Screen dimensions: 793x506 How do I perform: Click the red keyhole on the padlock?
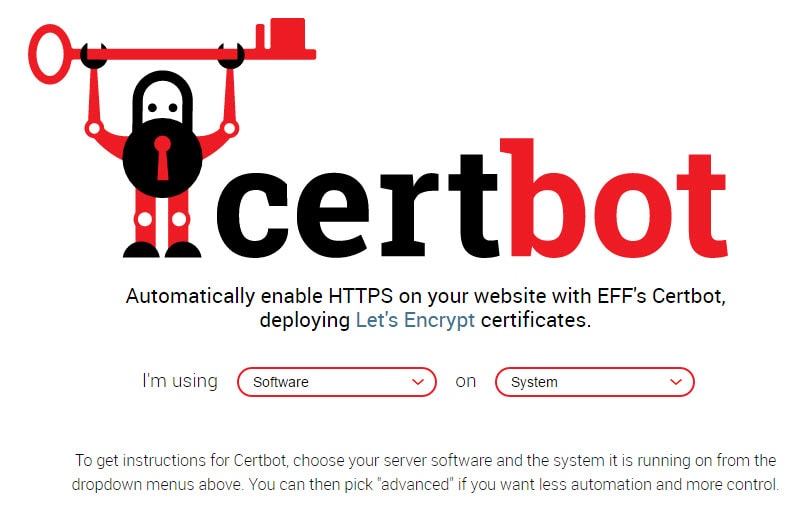162,158
